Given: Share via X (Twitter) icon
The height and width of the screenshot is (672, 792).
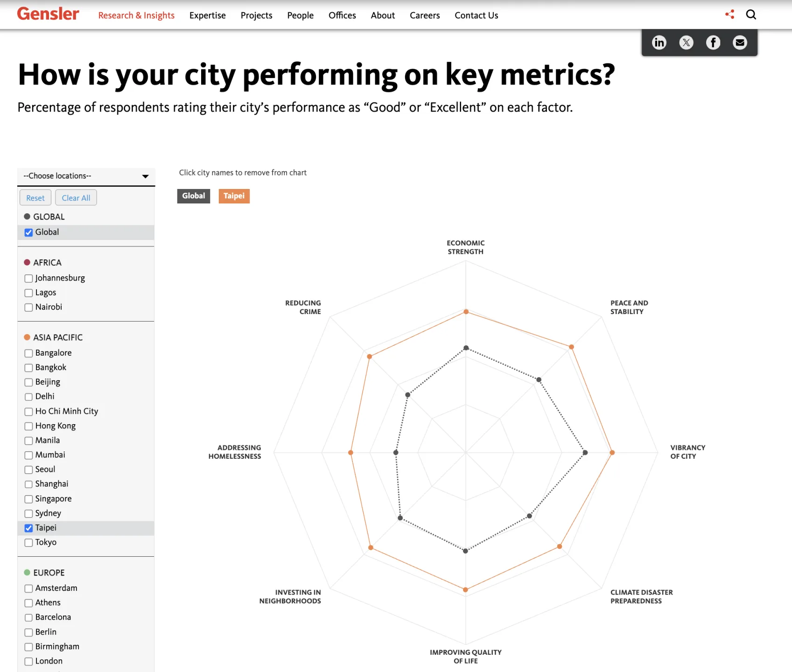Looking at the screenshot, I should coord(686,43).
